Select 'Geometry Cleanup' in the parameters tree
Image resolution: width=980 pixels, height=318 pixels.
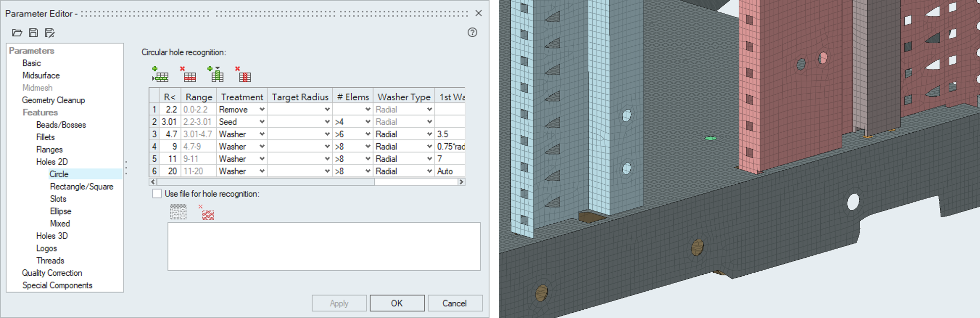53,100
